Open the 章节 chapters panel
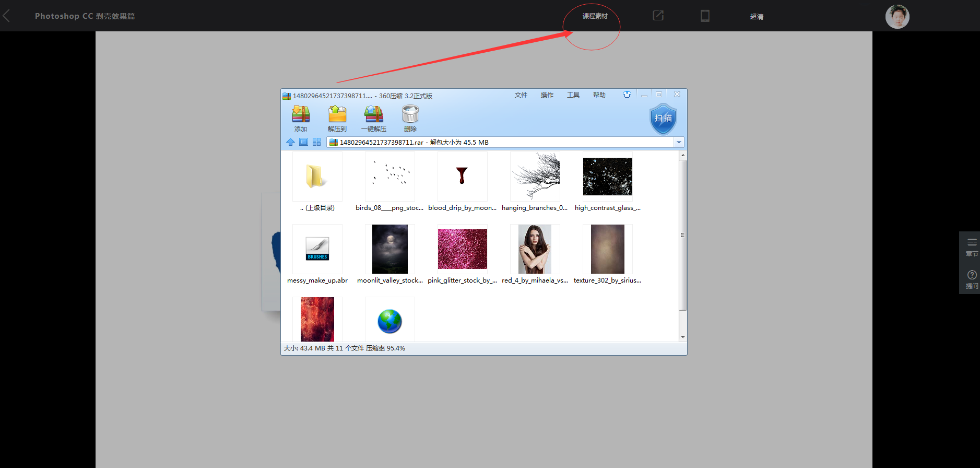This screenshot has height=468, width=980. (972, 248)
